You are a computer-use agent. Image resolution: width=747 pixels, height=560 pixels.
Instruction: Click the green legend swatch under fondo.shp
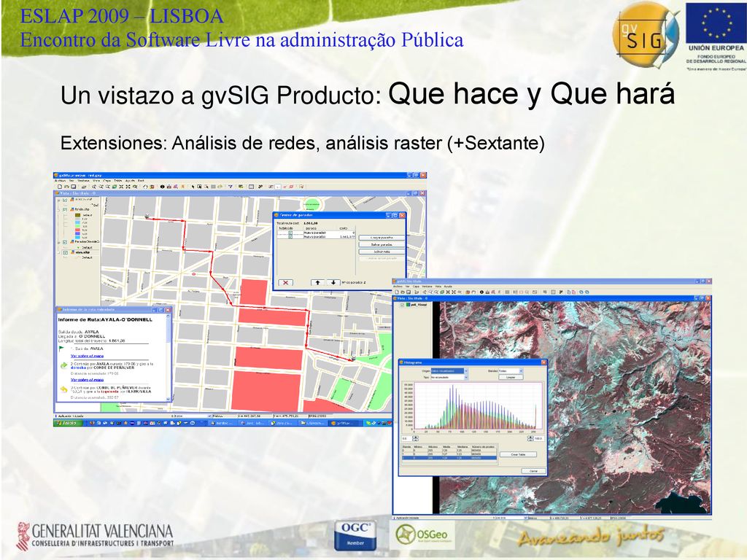tap(77, 226)
